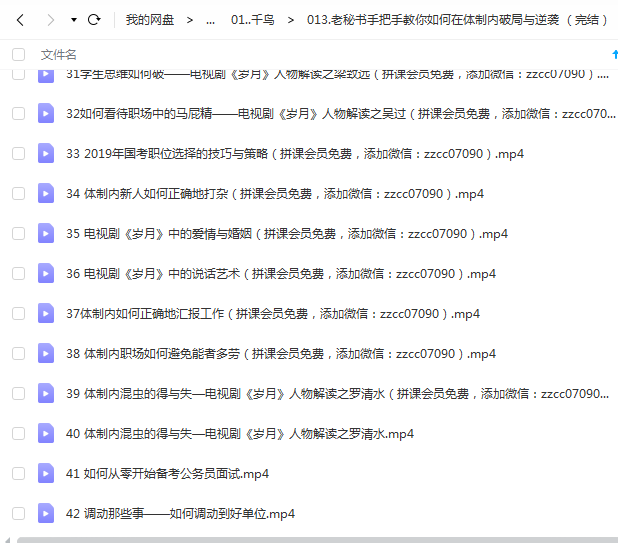Open the navigation history dropdown arrow
The height and width of the screenshot is (543, 618).
(73, 20)
